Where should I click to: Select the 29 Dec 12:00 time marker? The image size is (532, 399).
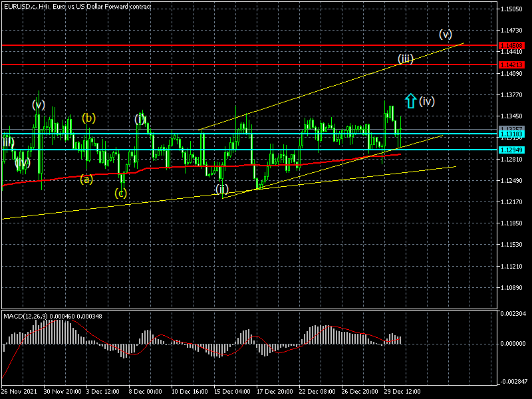pyautogui.click(x=402, y=391)
